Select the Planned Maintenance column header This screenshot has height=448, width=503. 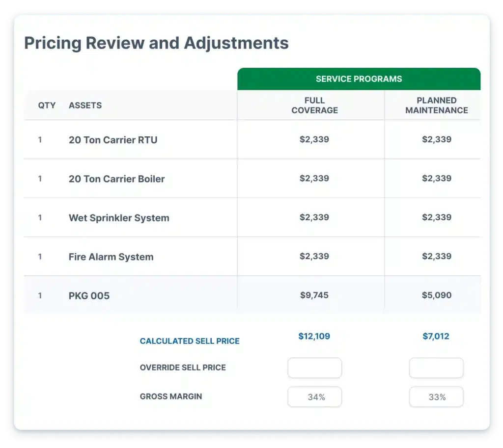point(436,105)
